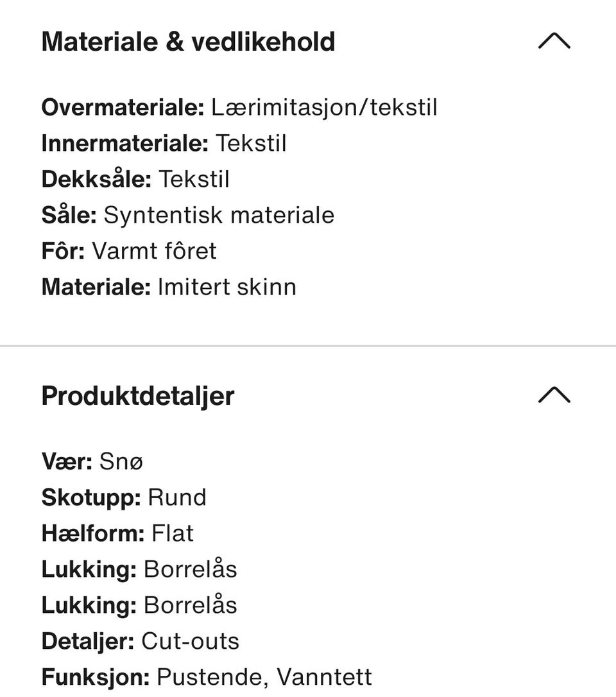Click the Pustende, Vanntett value text
The image size is (616, 697).
(264, 677)
